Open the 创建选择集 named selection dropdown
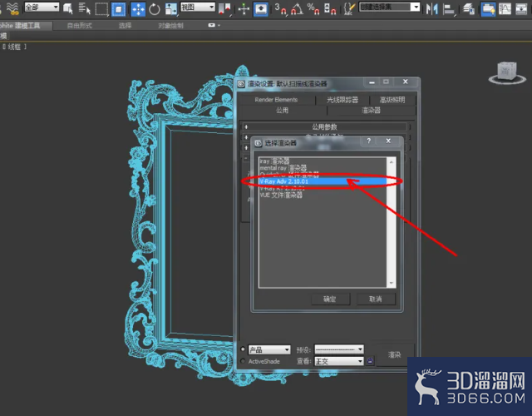Screen dimensions: 532x416 390,7
